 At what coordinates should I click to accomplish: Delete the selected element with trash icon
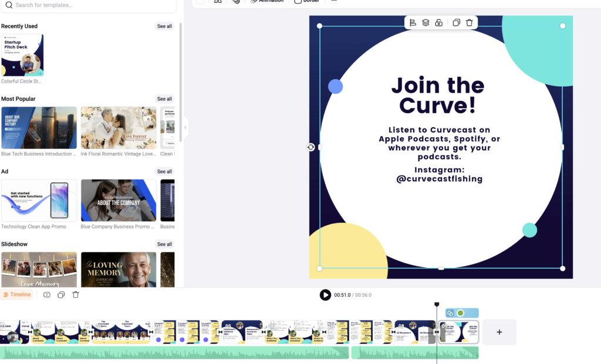coord(469,23)
